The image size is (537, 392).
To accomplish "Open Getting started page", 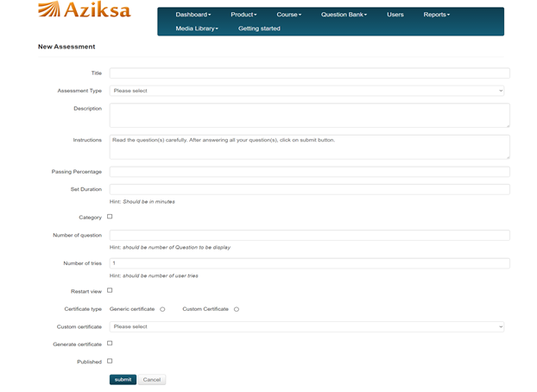I will point(259,28).
